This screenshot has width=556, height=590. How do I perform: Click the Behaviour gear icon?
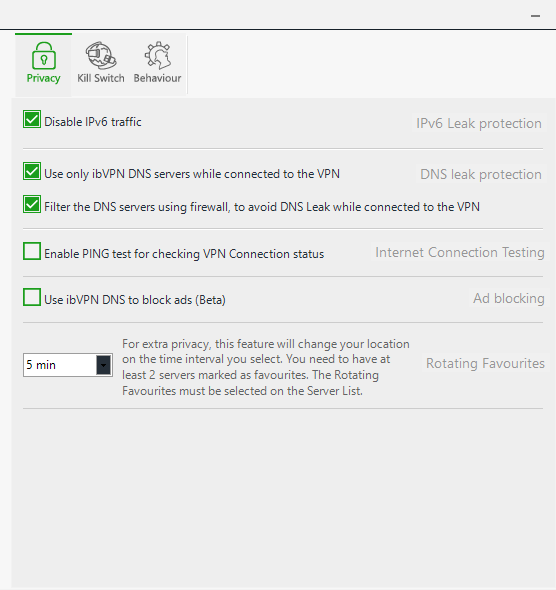[x=158, y=56]
